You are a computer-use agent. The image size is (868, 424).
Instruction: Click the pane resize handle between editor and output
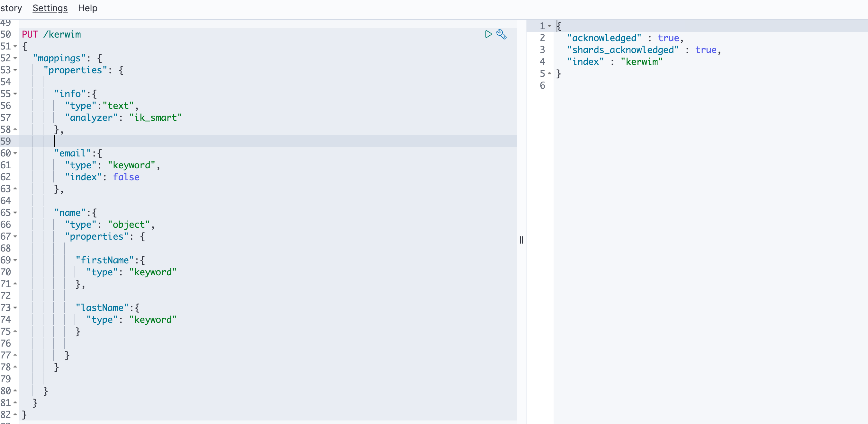(x=521, y=240)
